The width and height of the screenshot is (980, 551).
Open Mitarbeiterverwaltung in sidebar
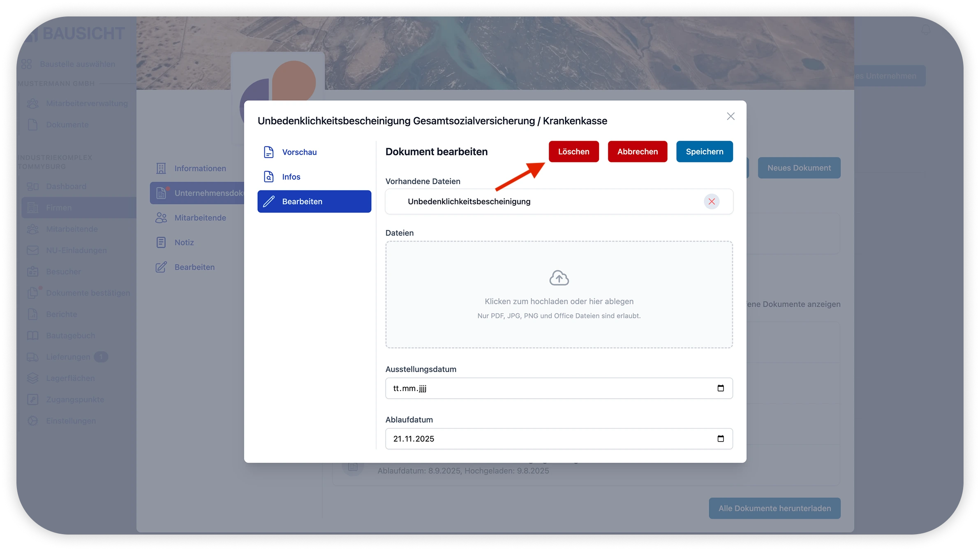click(87, 103)
